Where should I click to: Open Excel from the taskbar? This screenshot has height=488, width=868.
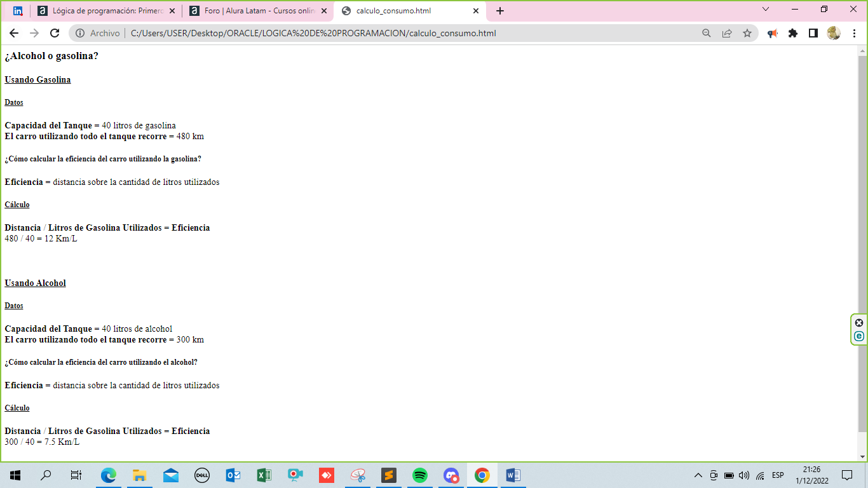[x=264, y=475]
